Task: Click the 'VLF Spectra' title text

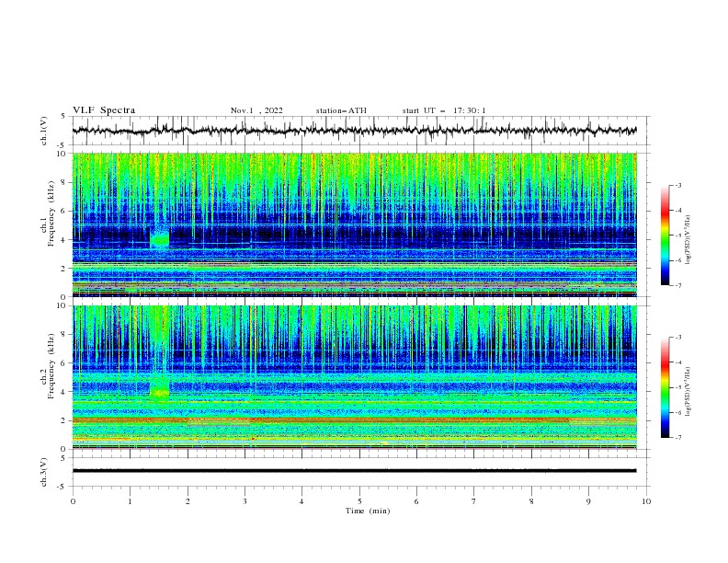Action: tap(104, 110)
